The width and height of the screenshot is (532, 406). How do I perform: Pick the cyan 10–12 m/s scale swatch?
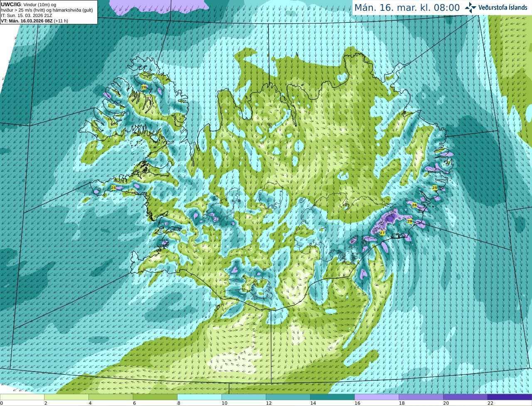[x=244, y=397]
